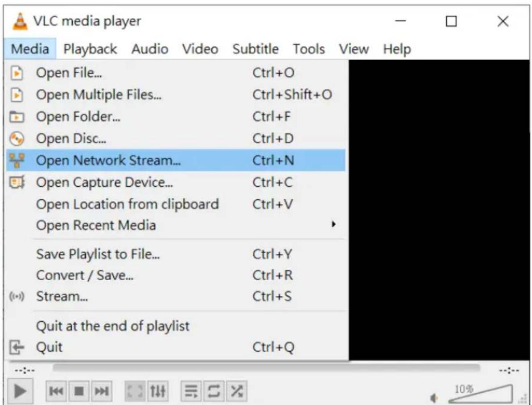532x405 pixels.
Task: Choose Open Location from clipboard
Action: pos(176,205)
